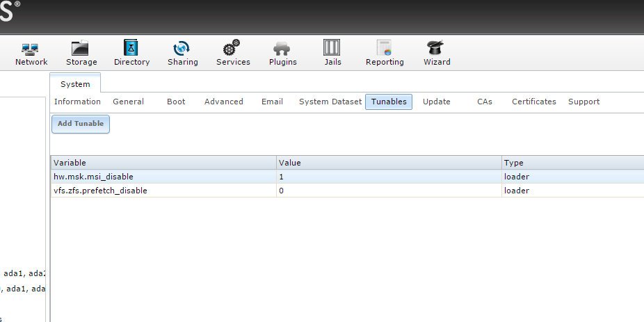This screenshot has height=322, width=644.
Task: Open the Directory services icon
Action: pyautogui.click(x=131, y=47)
